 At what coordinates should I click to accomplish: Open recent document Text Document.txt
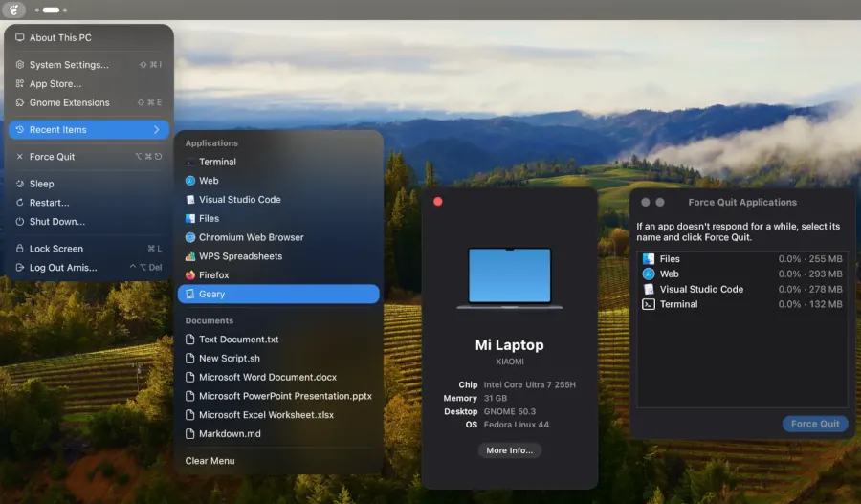tap(278, 340)
